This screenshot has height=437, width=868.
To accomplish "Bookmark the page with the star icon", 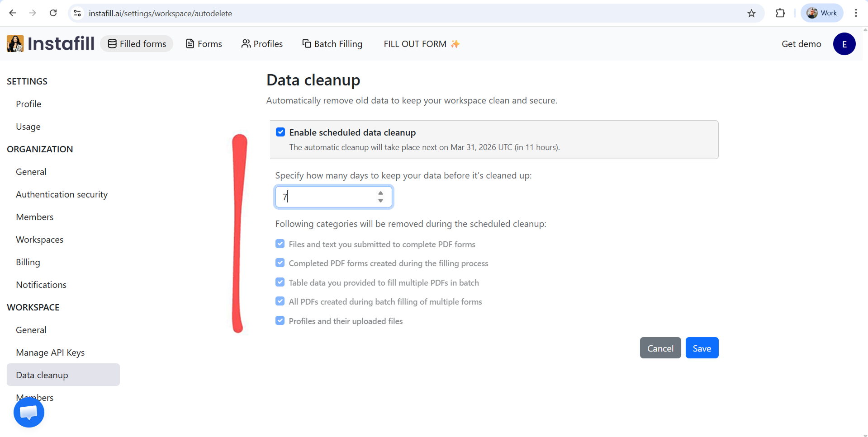I will click(x=751, y=13).
